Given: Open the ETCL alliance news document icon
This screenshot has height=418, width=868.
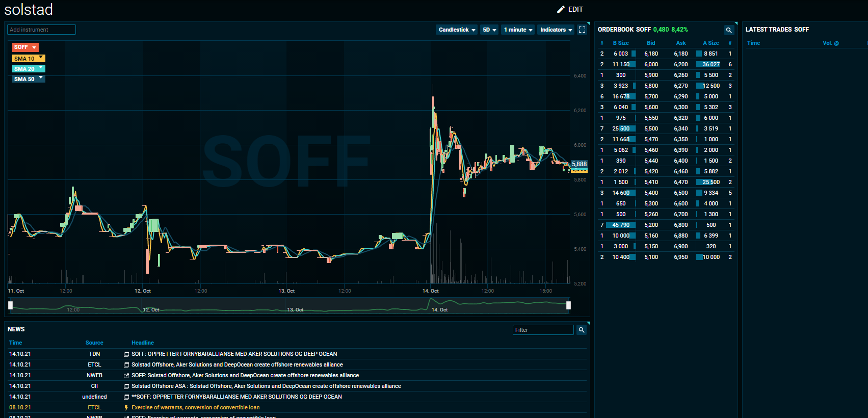Looking at the screenshot, I should pos(126,365).
